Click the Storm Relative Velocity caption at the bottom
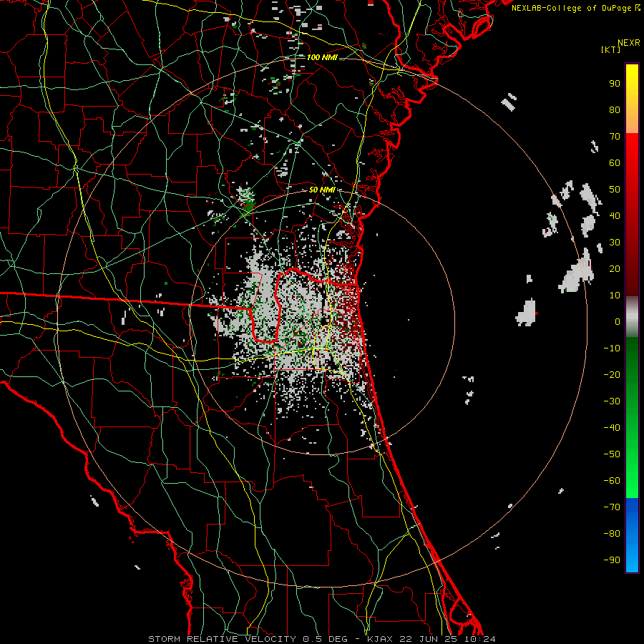644x644 pixels. pos(321,639)
